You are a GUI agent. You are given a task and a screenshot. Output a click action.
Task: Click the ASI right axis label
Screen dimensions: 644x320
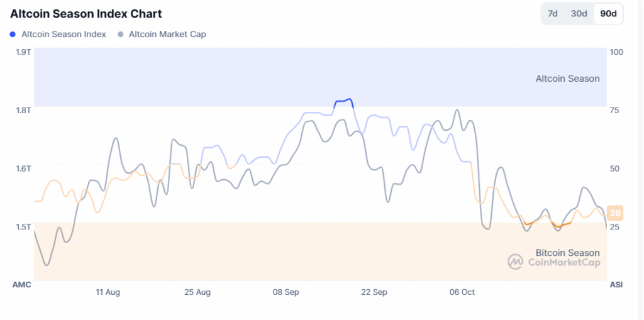pos(616,285)
